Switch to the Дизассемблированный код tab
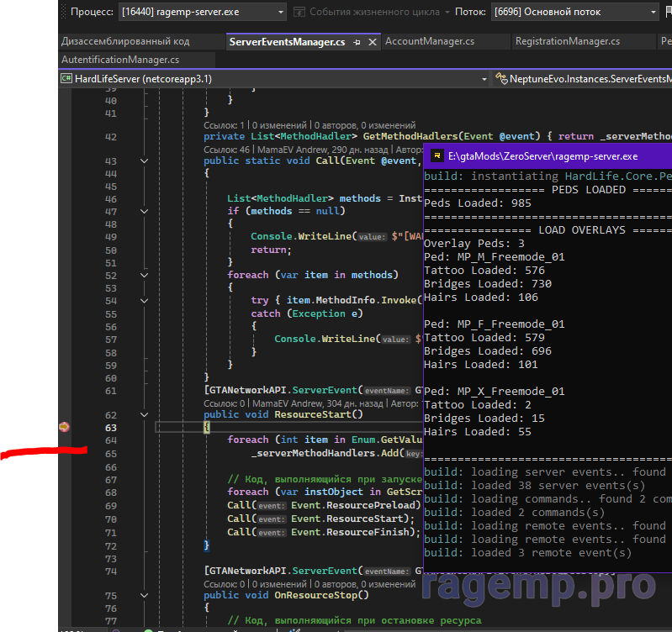The width and height of the screenshot is (672, 632). [x=125, y=41]
